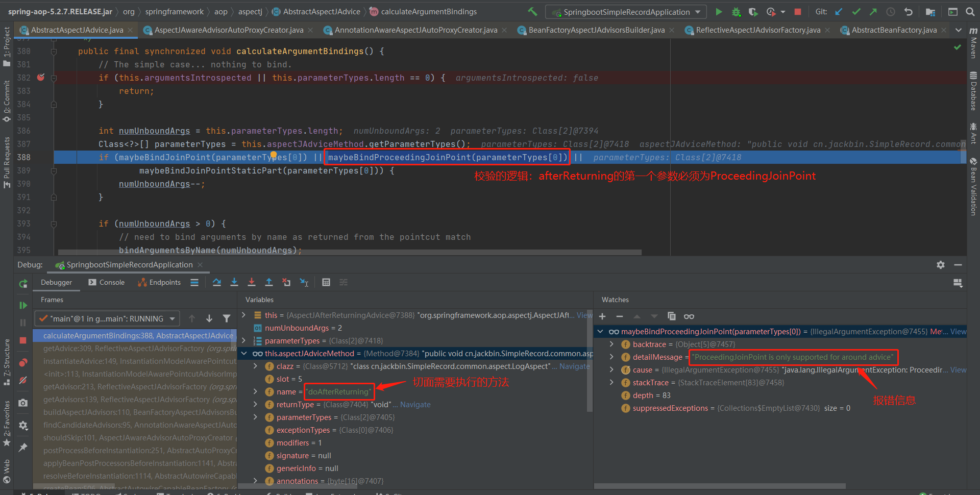Open the BeanFactoryAspectJAdvisorsBuilder.java tab
Viewport: 980px width, 495px height.
[596, 30]
